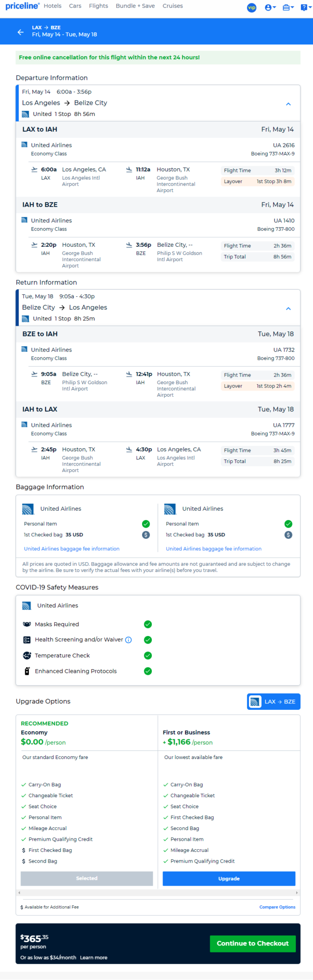Click the mask icon beside Masks Required

27,624
